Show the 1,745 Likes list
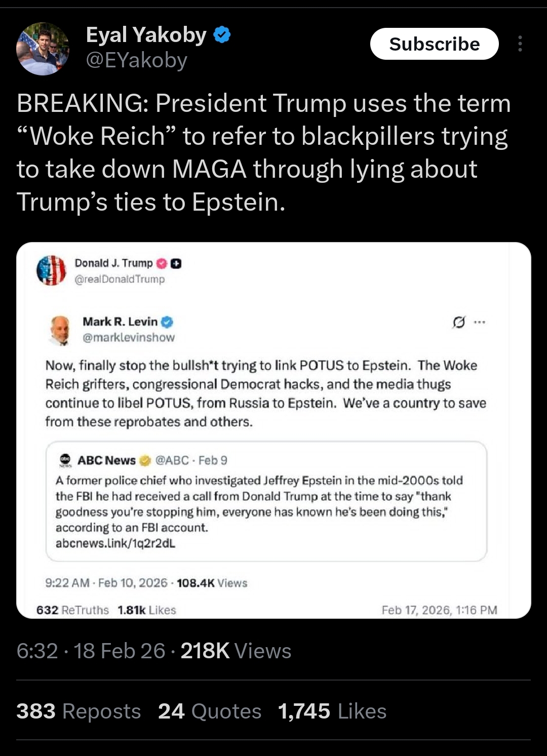 tap(332, 711)
